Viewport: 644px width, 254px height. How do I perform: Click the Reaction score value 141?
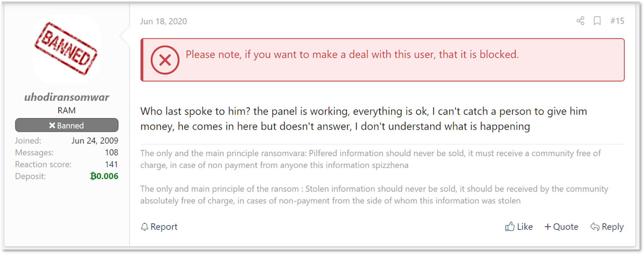(x=111, y=164)
